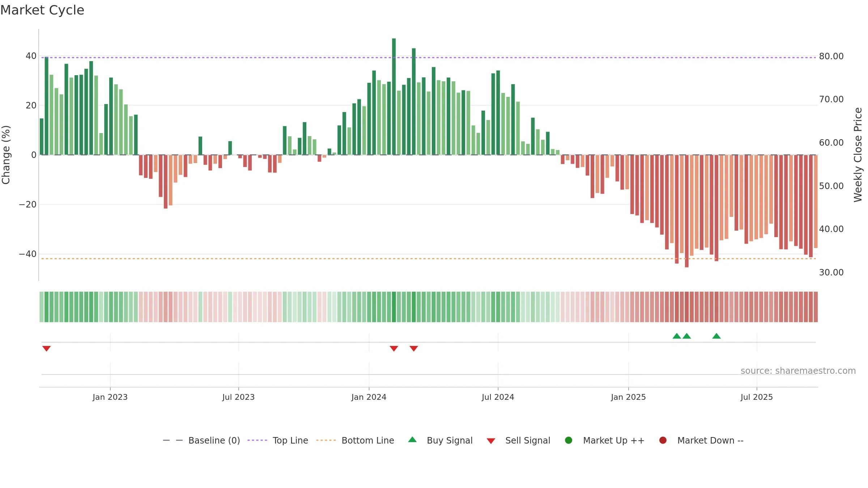Viewport: 868px width, 488px height.
Task: Click the '30.00' right axis value
Action: coord(831,272)
